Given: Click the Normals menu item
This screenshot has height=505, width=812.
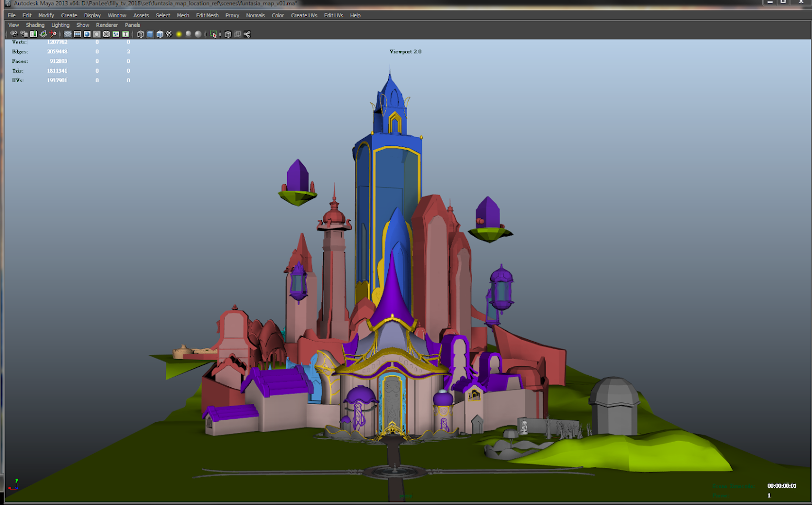Looking at the screenshot, I should [x=255, y=15].
